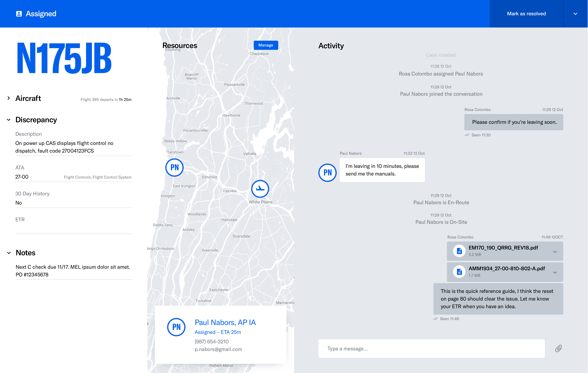The width and height of the screenshot is (588, 373).
Task: Click the AMM1934_27-00-810-802-A.pdf document icon
Action: click(459, 271)
